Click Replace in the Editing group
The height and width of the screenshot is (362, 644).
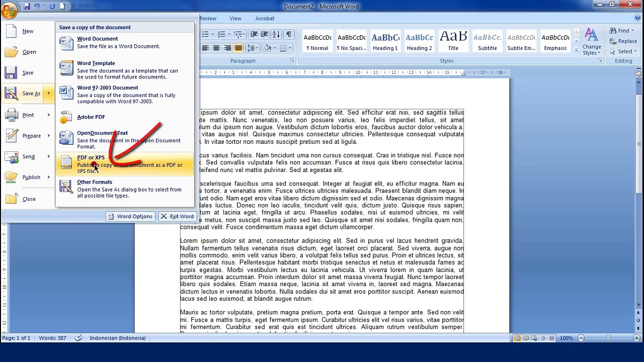point(623,41)
